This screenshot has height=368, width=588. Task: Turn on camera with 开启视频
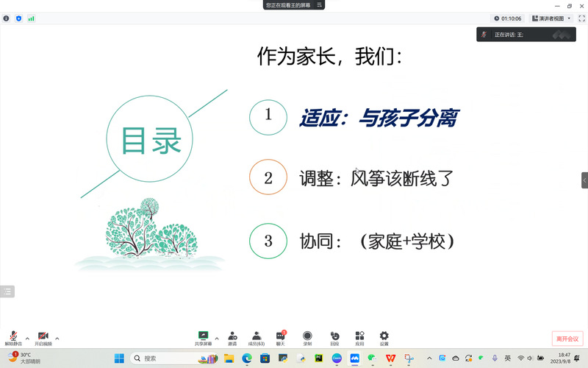[43, 337]
